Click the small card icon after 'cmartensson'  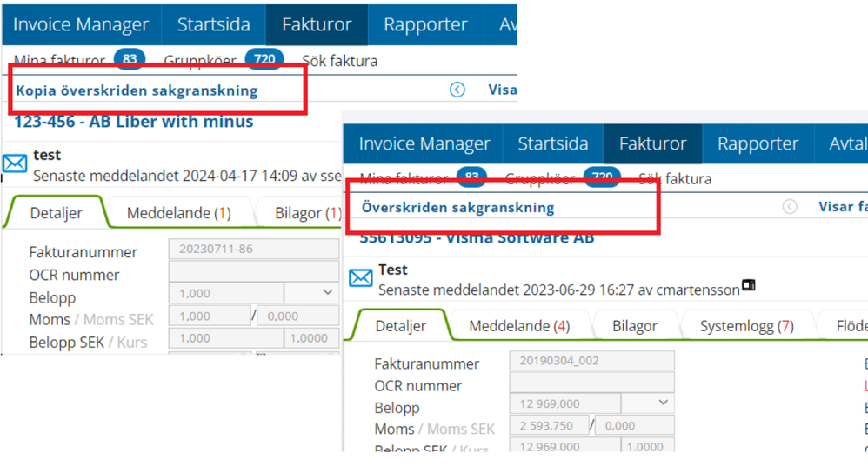coord(749,285)
